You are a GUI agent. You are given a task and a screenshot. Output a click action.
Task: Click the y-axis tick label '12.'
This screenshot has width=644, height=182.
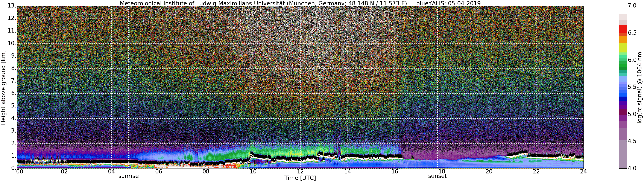tap(12, 18)
